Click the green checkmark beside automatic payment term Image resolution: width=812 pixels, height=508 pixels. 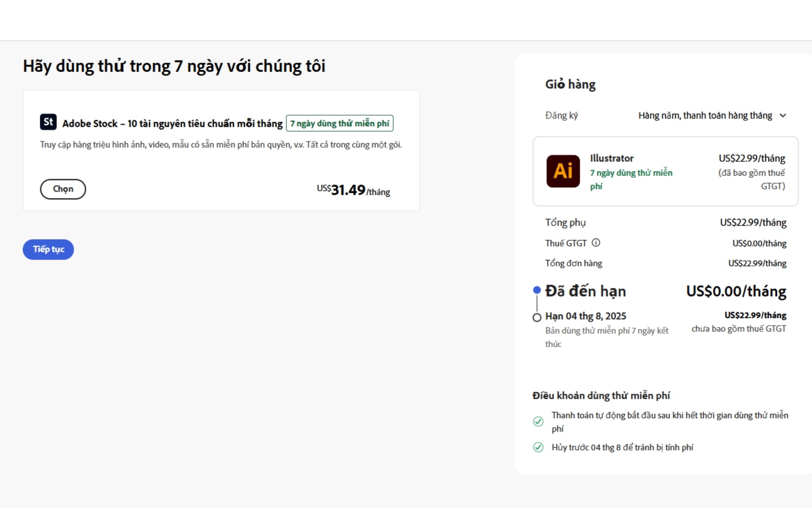(x=538, y=421)
